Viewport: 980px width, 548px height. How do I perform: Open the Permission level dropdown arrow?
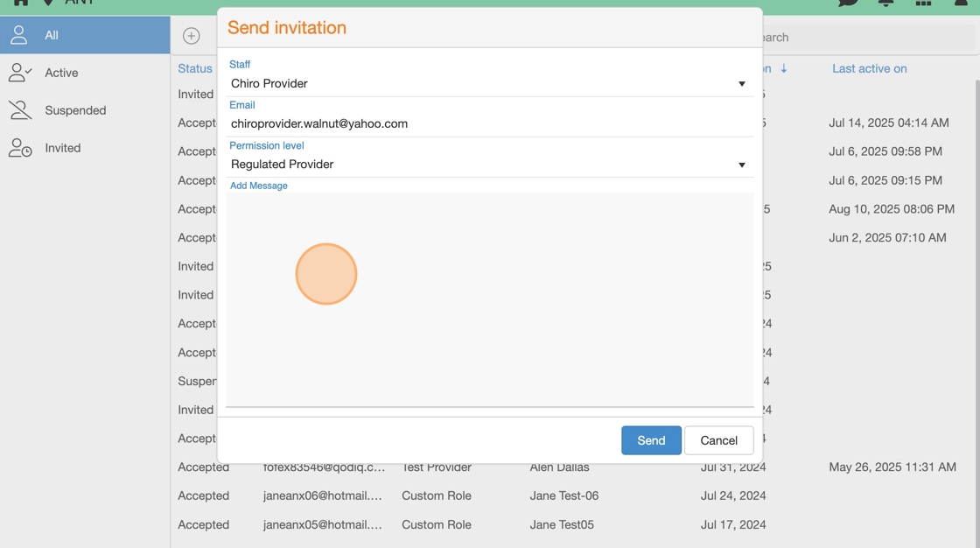pos(741,165)
